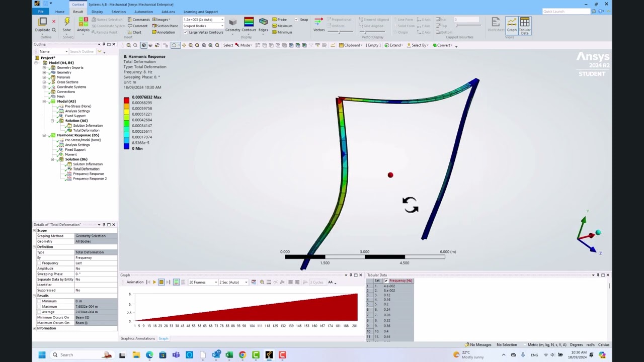Screen dimensions: 644x362
Task: Click the outline Search Outline field
Action: point(84,51)
